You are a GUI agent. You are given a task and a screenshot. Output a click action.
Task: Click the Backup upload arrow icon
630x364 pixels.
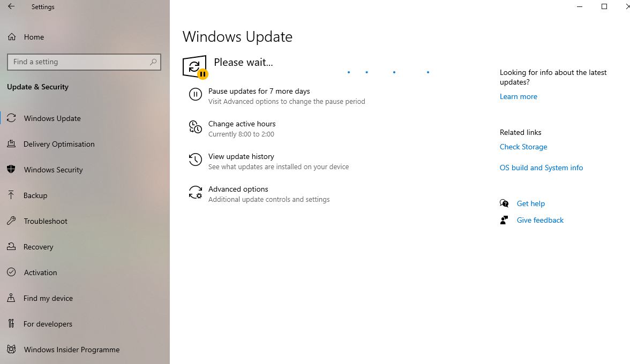click(x=11, y=195)
